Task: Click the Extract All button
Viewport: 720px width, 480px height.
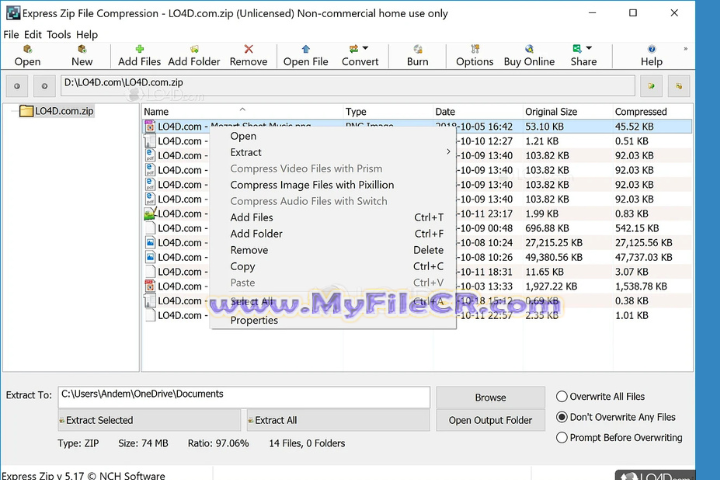Action: pos(338,420)
